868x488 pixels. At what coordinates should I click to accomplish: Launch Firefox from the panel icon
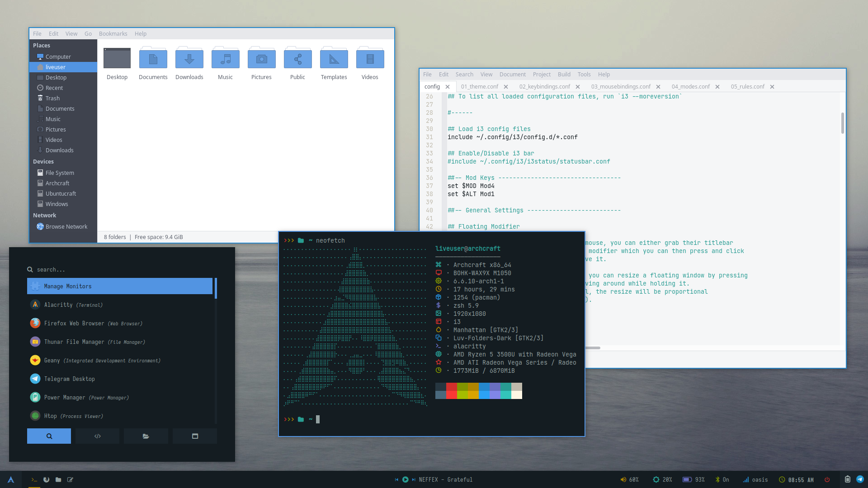pyautogui.click(x=46, y=480)
